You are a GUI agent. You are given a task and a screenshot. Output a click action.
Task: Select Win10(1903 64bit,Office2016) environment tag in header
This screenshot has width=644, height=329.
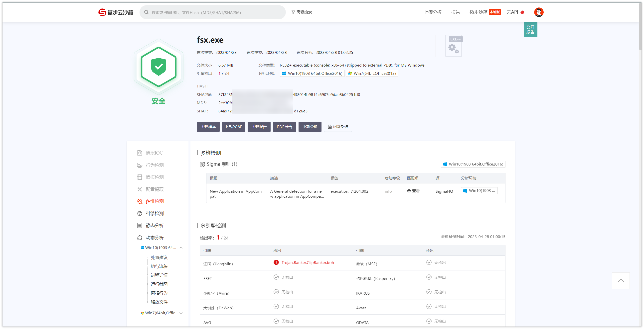312,73
